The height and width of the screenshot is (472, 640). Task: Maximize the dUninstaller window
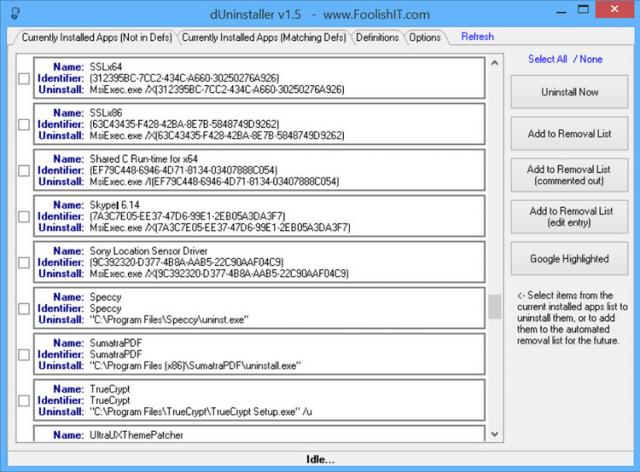pyautogui.click(x=584, y=10)
